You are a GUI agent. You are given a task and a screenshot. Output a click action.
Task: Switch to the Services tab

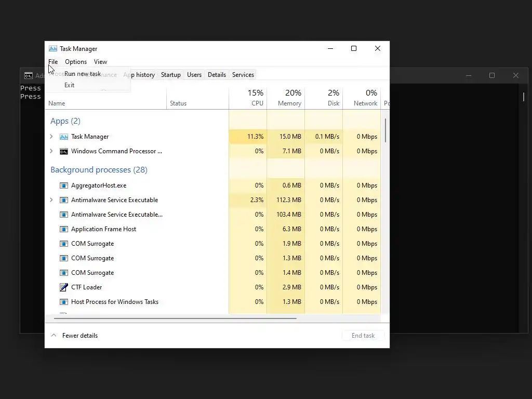click(x=243, y=75)
